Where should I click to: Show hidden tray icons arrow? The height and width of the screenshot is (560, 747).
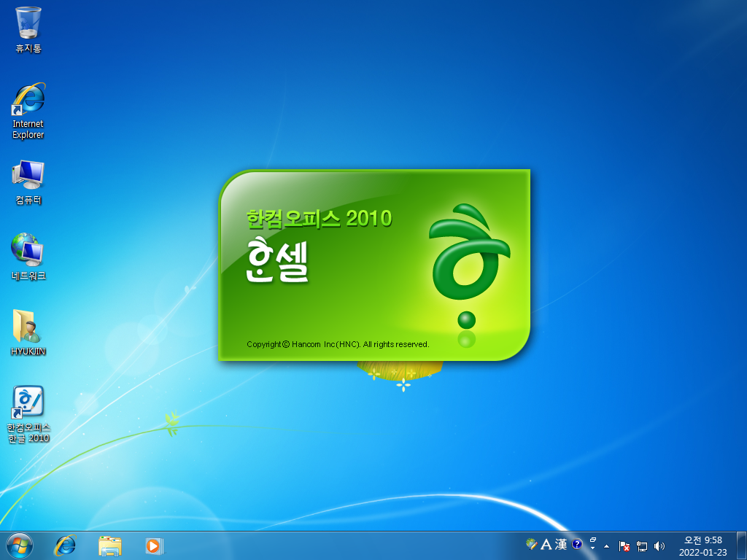coord(606,546)
